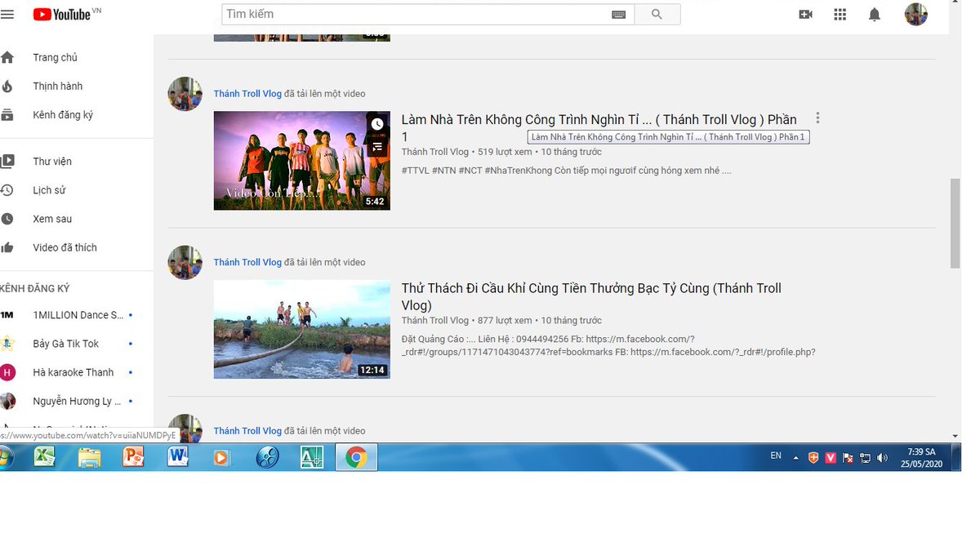Open the on-screen keyboard in search box
980x551 pixels.
(x=618, y=15)
